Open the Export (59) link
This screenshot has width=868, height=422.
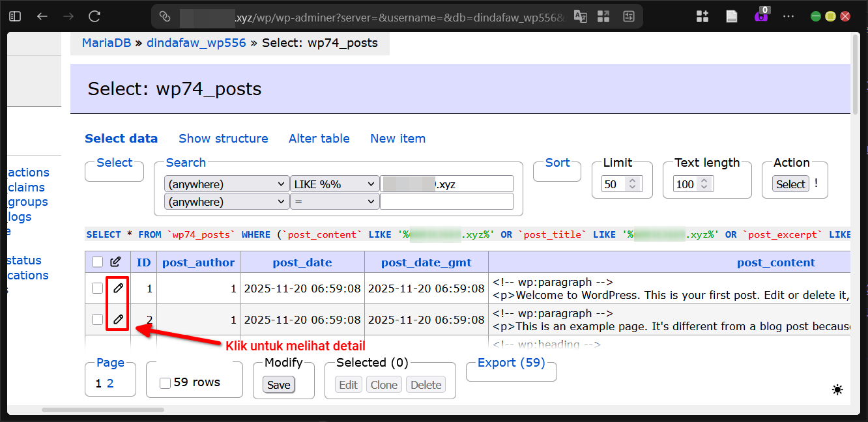coord(511,362)
